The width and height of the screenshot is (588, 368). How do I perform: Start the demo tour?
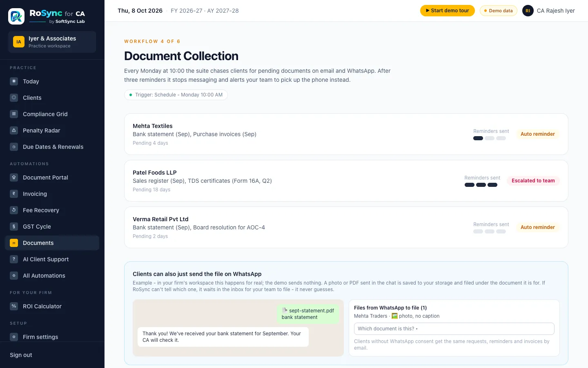(448, 11)
